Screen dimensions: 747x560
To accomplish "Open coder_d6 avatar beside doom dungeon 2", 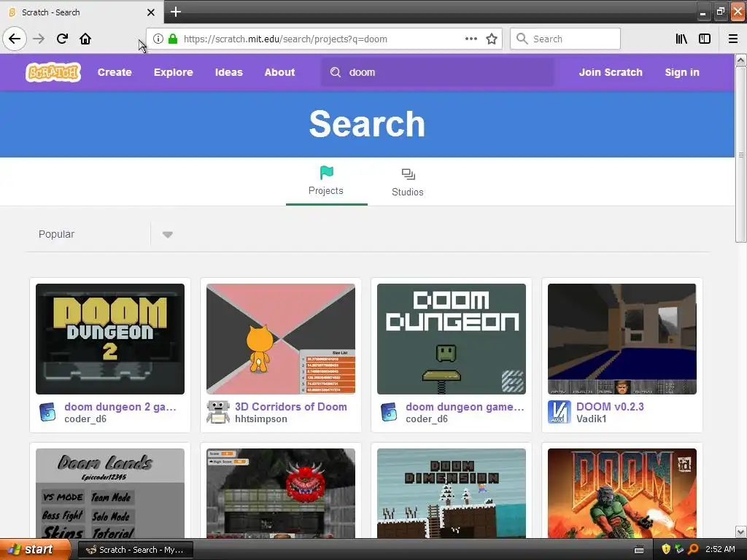I will coord(47,412).
